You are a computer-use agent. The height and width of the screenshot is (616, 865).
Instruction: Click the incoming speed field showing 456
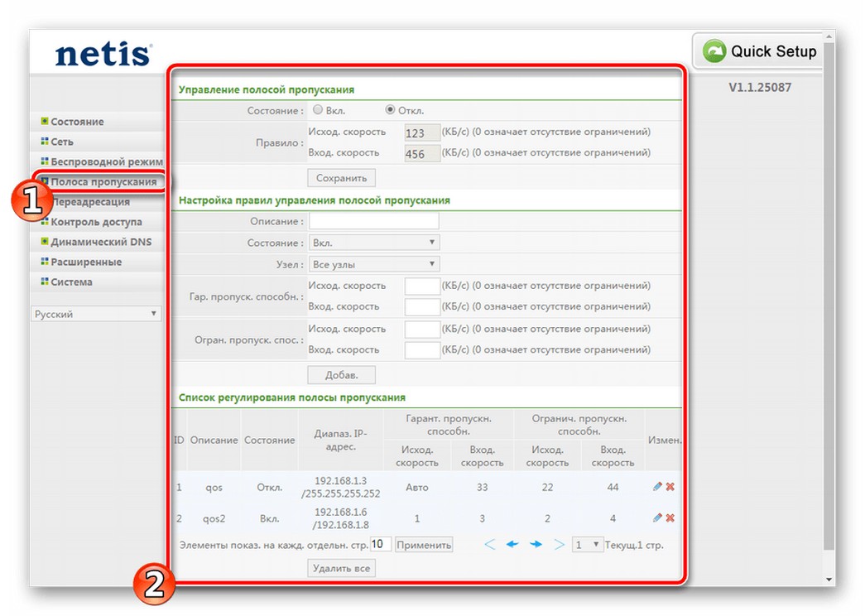(x=423, y=153)
